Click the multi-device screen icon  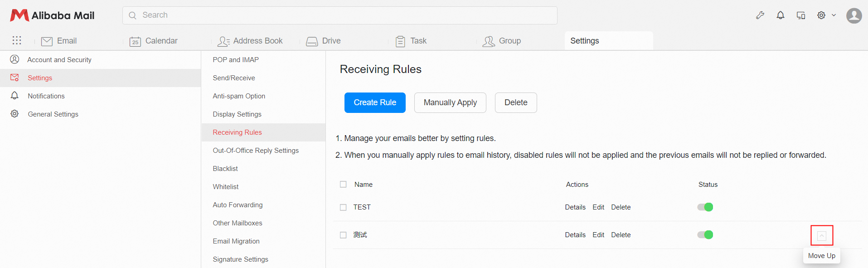[801, 15]
